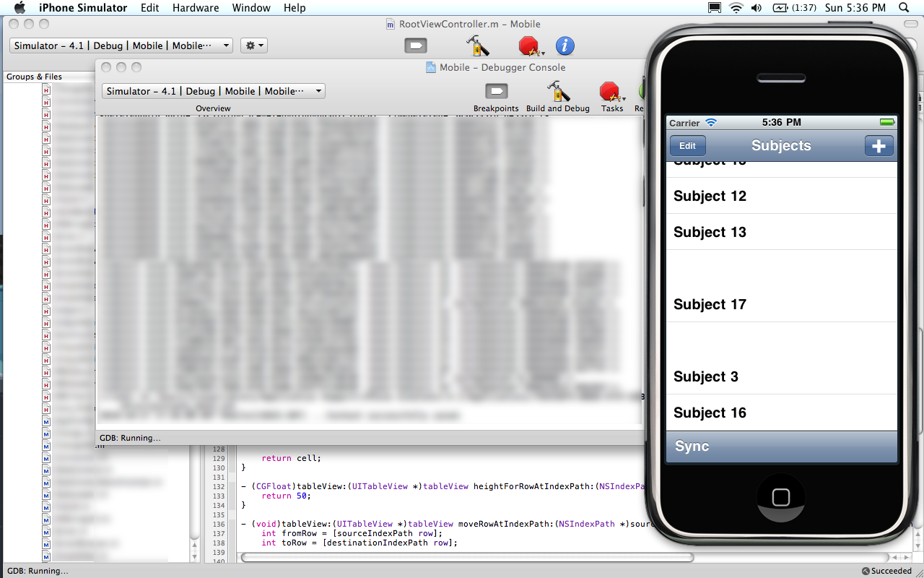924x578 pixels.
Task: Click the scroll up arrow of Groups & Files list
Action: pyautogui.click(x=194, y=547)
